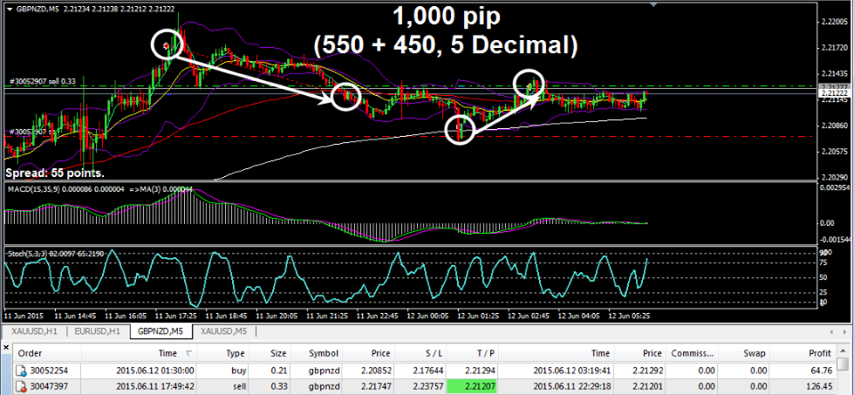Click the sort arrow in the Time column header
Screen dimensions: 854x395
(189, 353)
